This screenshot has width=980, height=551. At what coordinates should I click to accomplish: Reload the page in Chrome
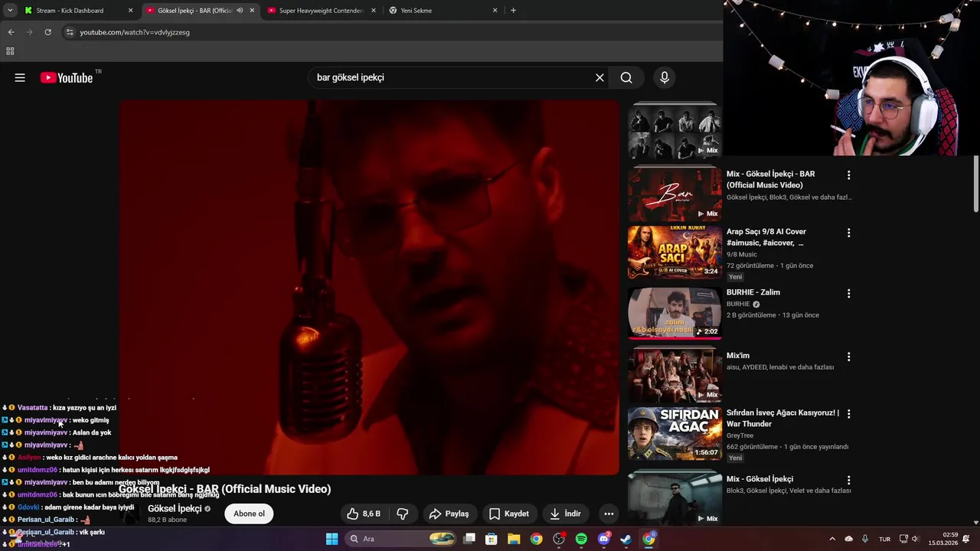point(47,32)
